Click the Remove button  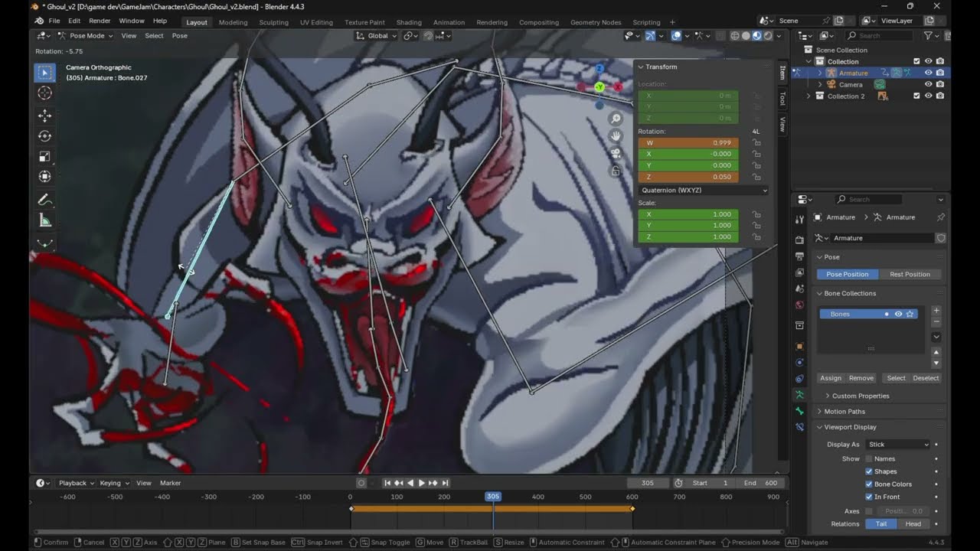point(861,378)
